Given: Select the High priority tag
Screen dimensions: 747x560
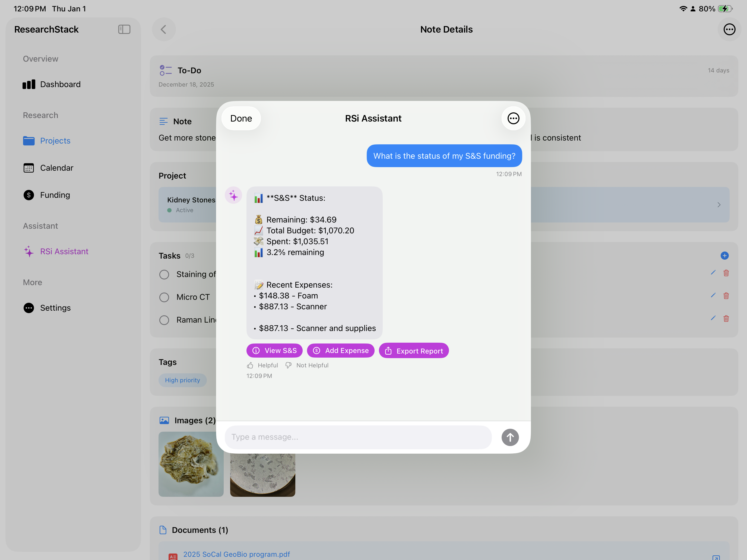Looking at the screenshot, I should click(182, 380).
